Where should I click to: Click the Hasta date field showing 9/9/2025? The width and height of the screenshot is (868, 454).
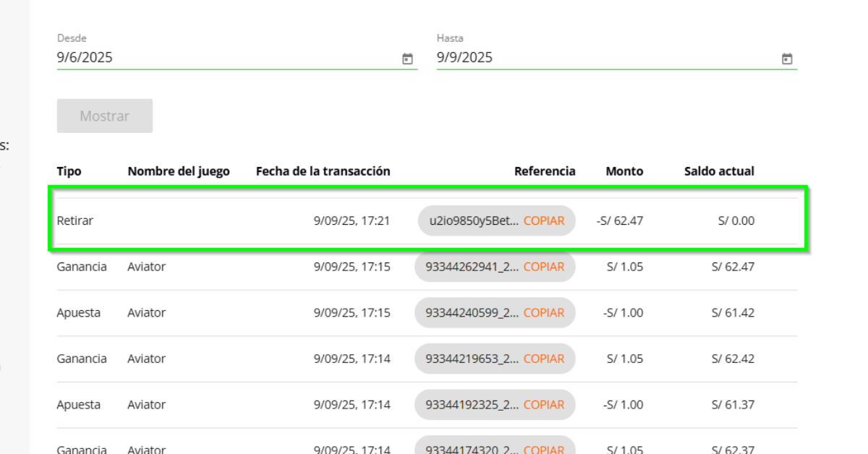coord(604,58)
